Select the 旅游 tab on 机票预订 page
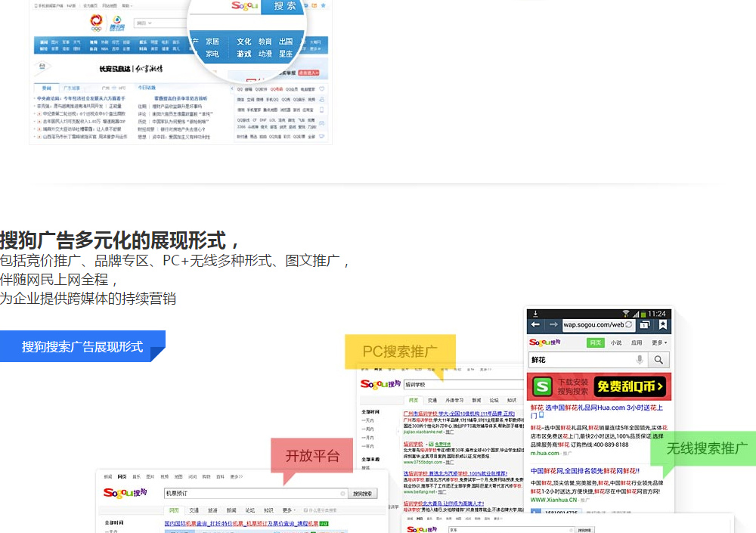Image resolution: width=756 pixels, height=533 pixels. tap(212, 510)
